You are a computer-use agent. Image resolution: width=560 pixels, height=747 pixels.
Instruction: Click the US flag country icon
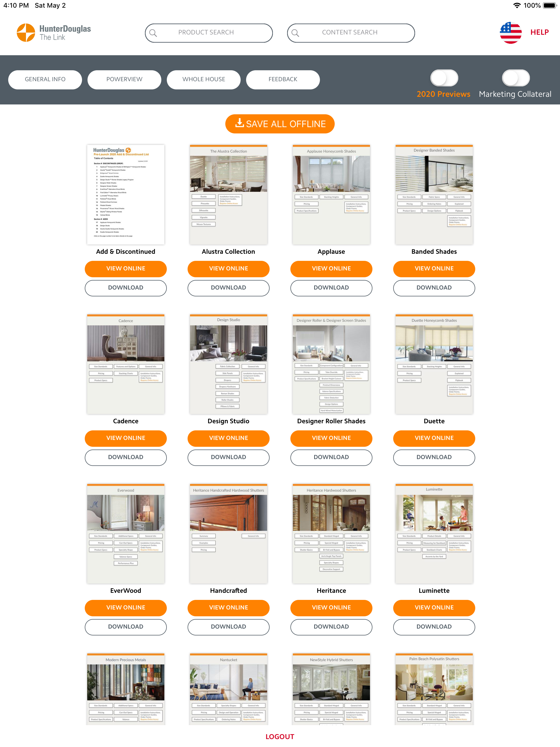tap(510, 33)
